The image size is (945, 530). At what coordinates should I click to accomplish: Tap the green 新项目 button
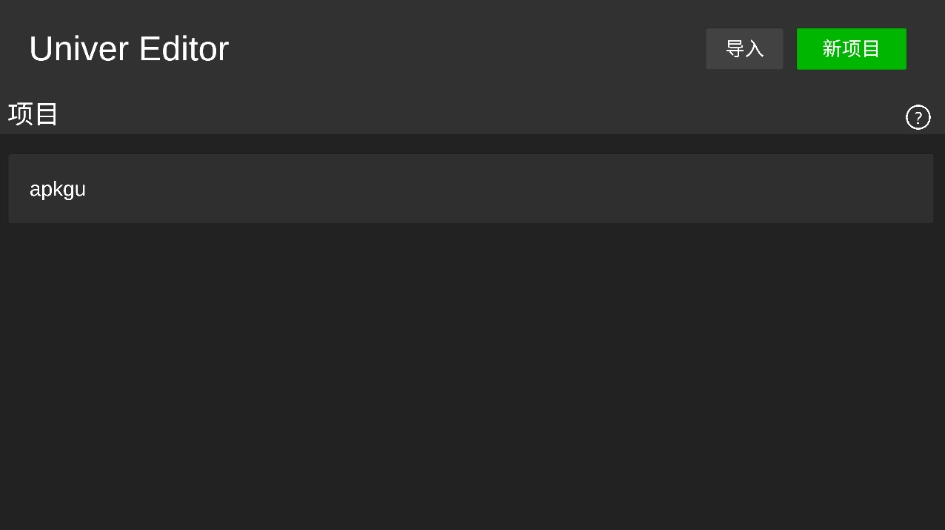click(851, 49)
